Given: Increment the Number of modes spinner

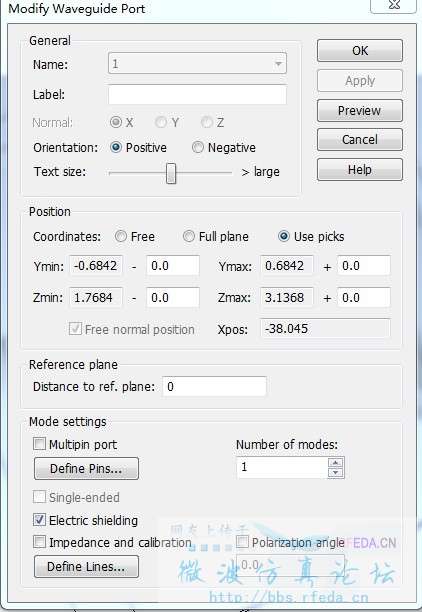Looking at the screenshot, I should pyautogui.click(x=336, y=463).
